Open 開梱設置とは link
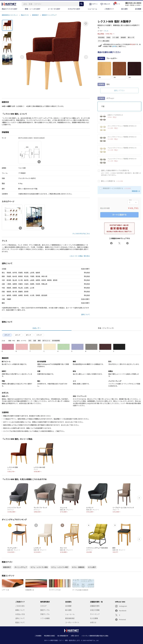The width and height of the screenshot is (143, 644). (x=136, y=191)
